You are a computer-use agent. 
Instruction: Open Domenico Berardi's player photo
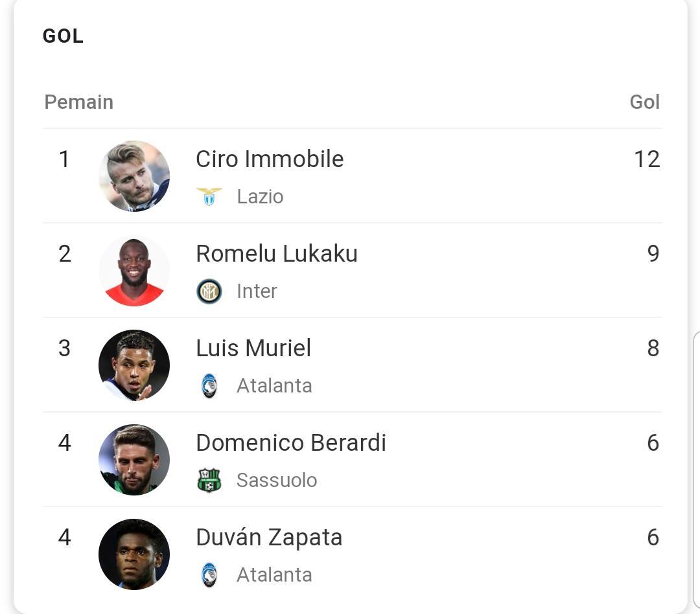click(x=134, y=460)
